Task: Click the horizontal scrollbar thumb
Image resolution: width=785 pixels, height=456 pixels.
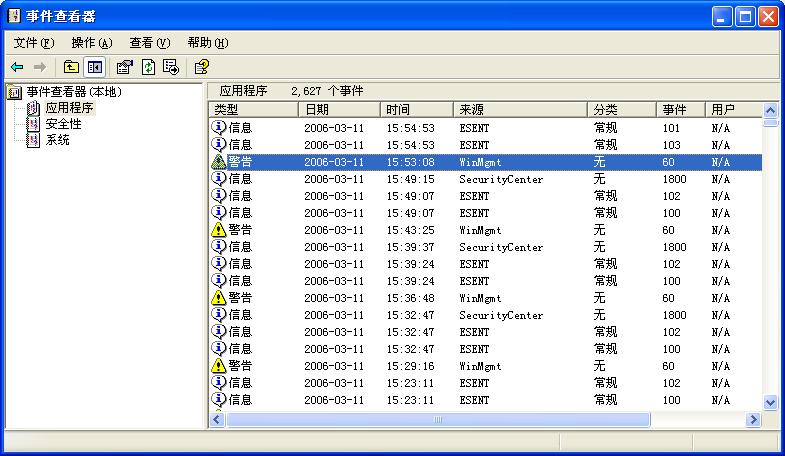Action: pyautogui.click(x=438, y=419)
